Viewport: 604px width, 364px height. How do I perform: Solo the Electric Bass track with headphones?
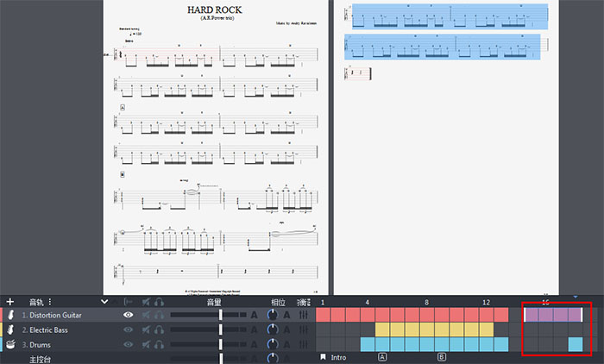(160, 330)
